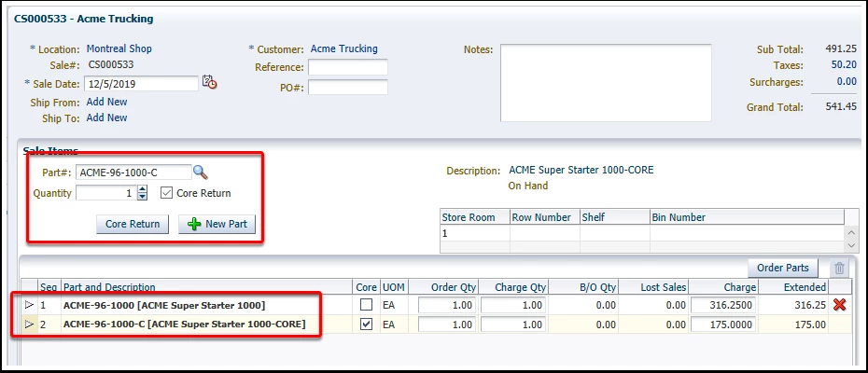Select Store Room cell value 1
The width and height of the screenshot is (868, 373).
(x=475, y=233)
